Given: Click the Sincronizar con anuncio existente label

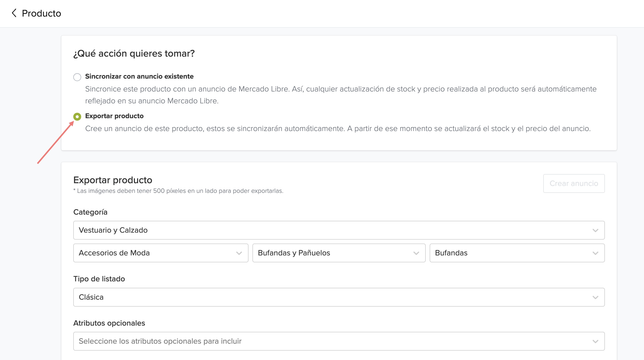Looking at the screenshot, I should 139,76.
